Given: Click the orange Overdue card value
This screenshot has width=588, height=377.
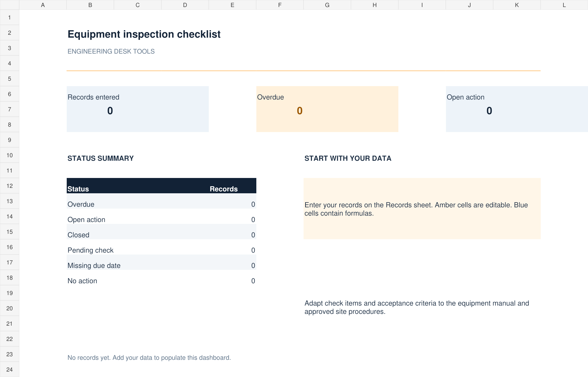Looking at the screenshot, I should [300, 111].
